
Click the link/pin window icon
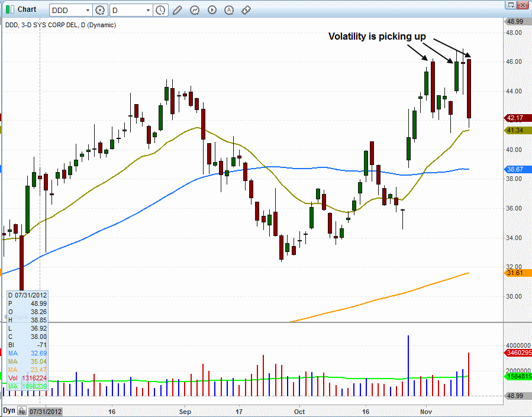click(x=246, y=10)
